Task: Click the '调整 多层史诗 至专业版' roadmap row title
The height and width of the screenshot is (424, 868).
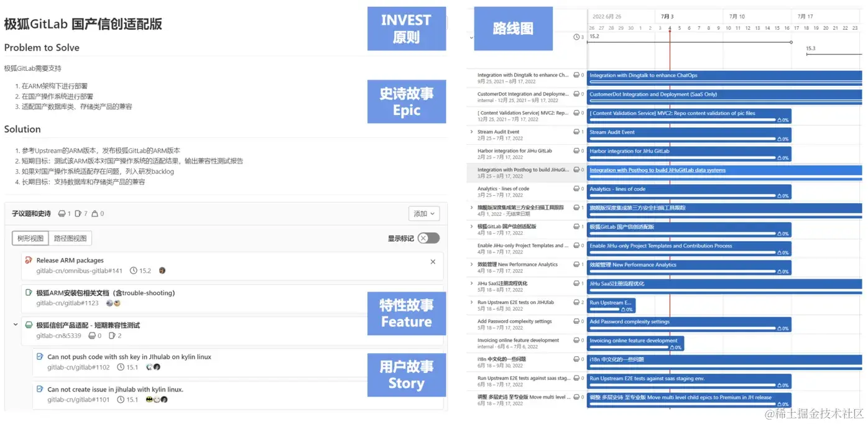Action: point(523,397)
